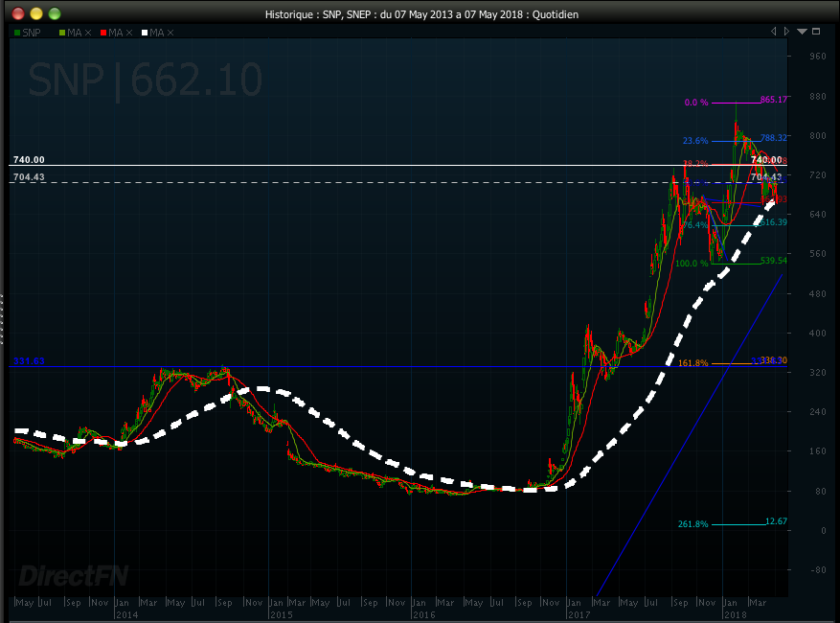Click the 2016 year label on the time axis

click(423, 615)
